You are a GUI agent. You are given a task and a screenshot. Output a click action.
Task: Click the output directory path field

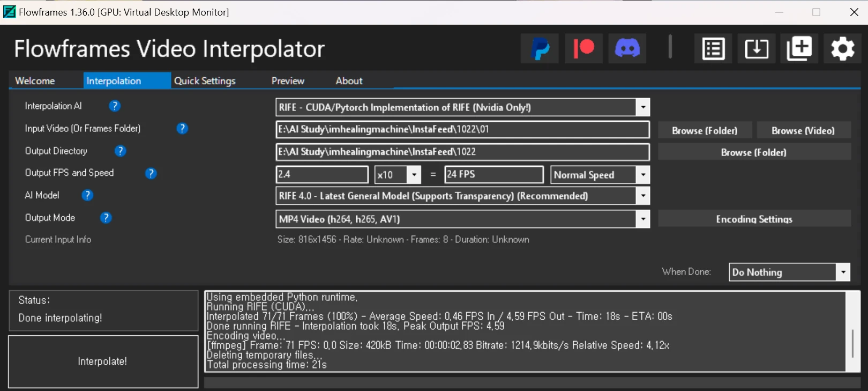[462, 152]
